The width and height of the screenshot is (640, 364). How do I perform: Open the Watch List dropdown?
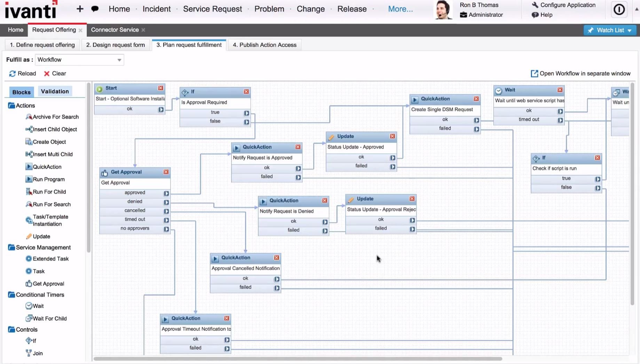coord(610,30)
